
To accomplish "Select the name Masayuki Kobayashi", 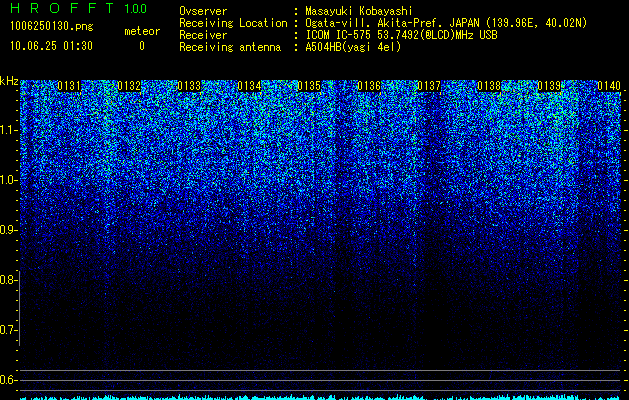I will pos(359,11).
